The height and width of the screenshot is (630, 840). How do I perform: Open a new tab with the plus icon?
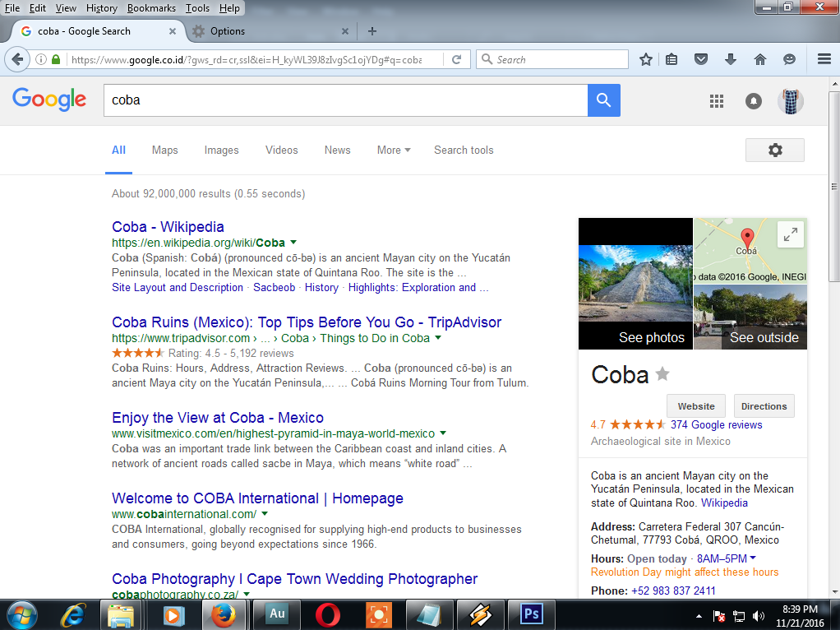pos(372,31)
